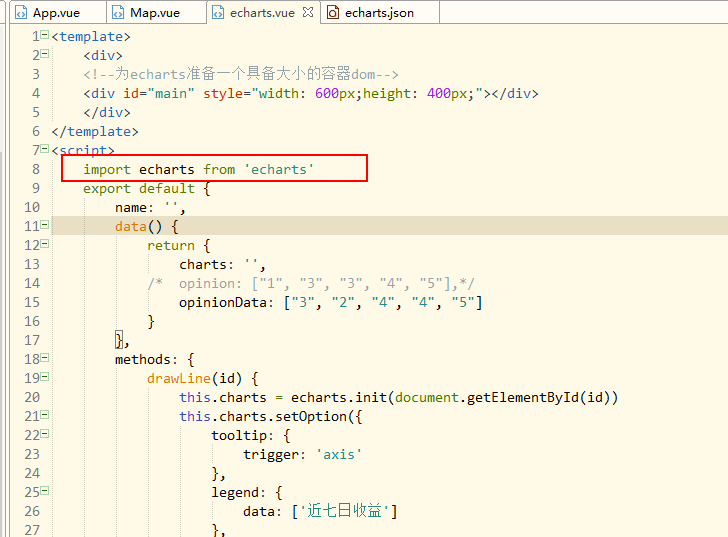Fold the return block at line 12
728x537 pixels.
coord(45,244)
